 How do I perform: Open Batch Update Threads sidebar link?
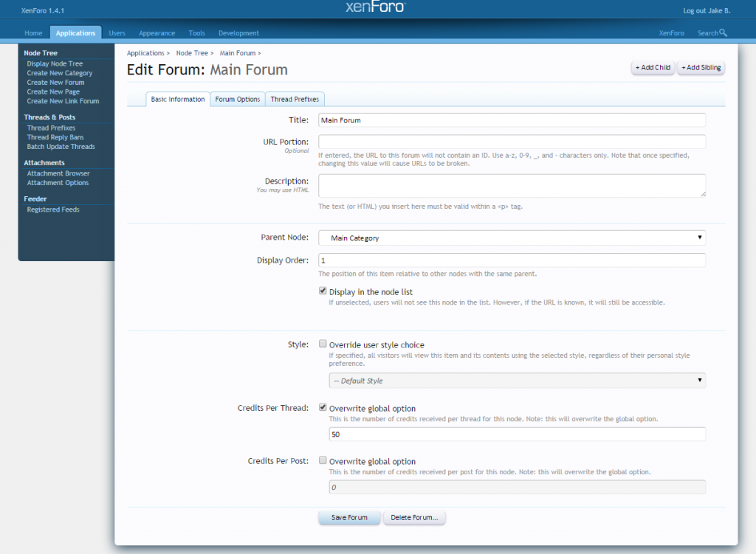click(61, 147)
